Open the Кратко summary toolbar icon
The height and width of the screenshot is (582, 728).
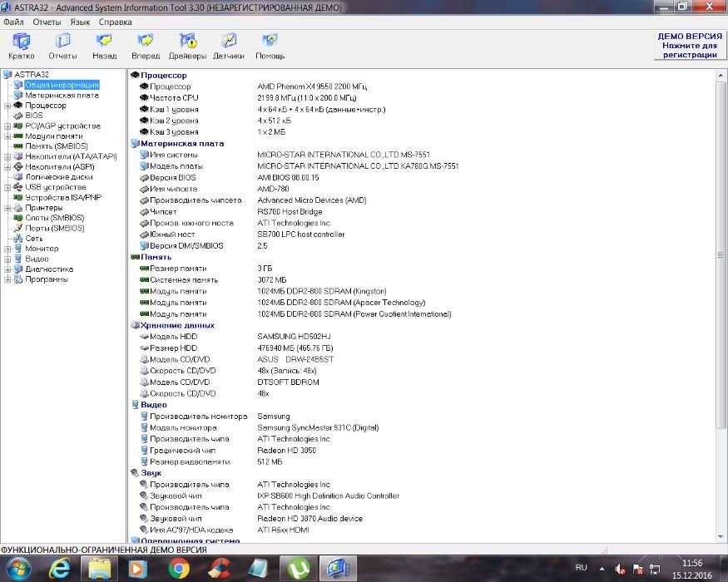22,47
